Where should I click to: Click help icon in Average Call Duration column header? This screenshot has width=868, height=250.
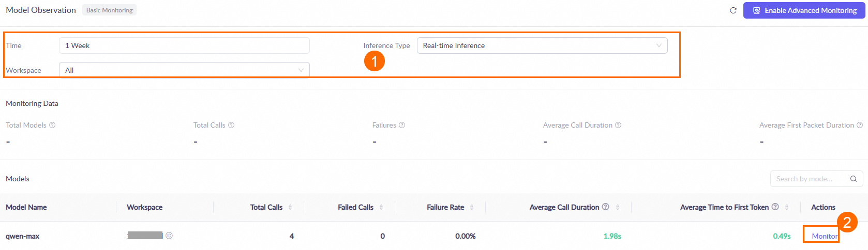pos(606,207)
